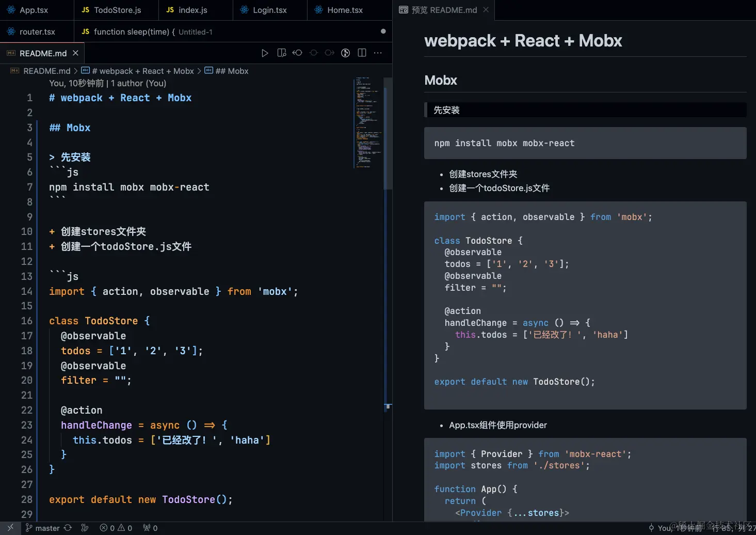Click 'handleChange' on line 23 in editor
Viewport: 756px width, 535px height.
[x=96, y=425]
